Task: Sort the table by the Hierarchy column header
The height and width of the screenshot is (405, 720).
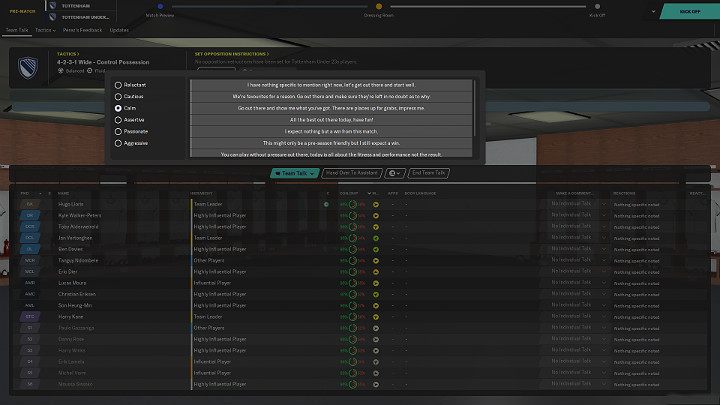Action: [x=202, y=193]
